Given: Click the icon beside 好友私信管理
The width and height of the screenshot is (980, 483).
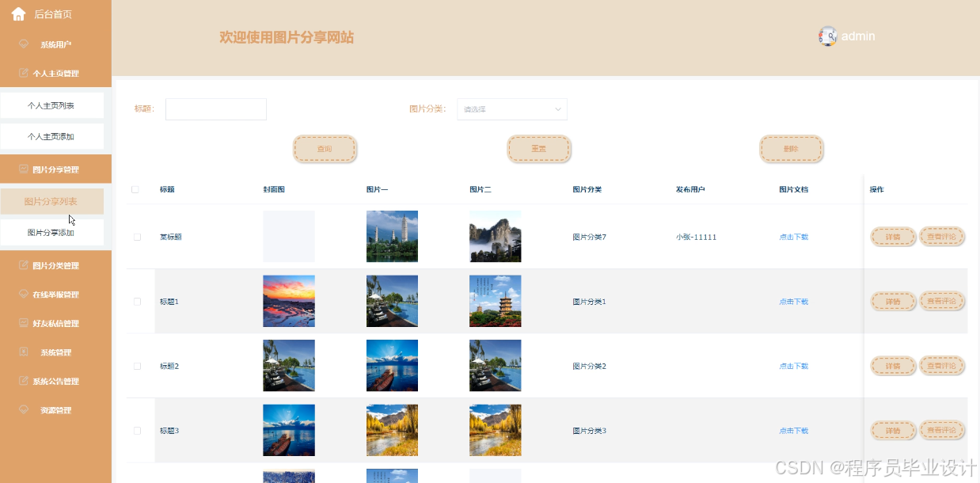Looking at the screenshot, I should (23, 323).
